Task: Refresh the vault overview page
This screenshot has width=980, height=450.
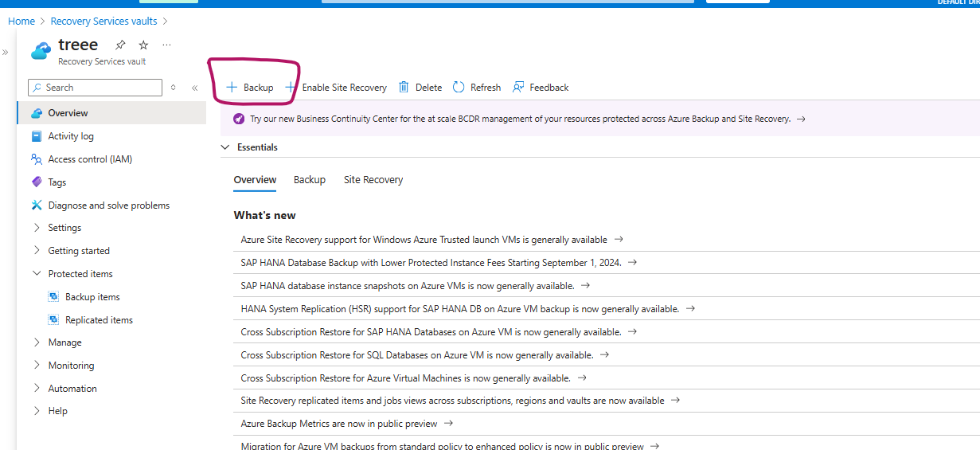Action: tap(477, 88)
